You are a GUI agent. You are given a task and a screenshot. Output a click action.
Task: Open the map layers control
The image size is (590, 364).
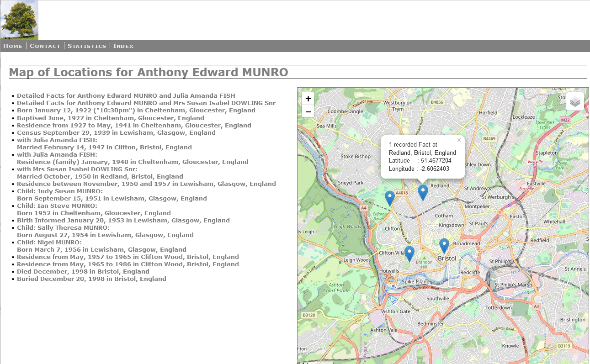tap(574, 101)
